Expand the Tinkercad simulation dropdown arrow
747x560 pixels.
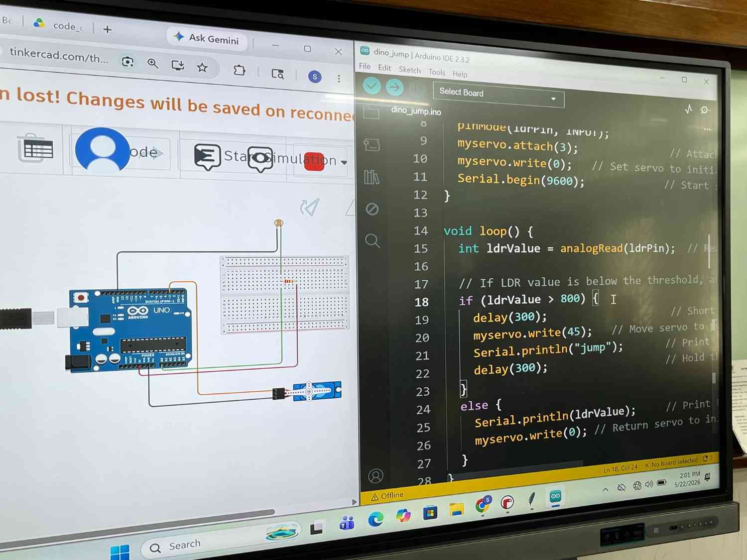coord(344,162)
